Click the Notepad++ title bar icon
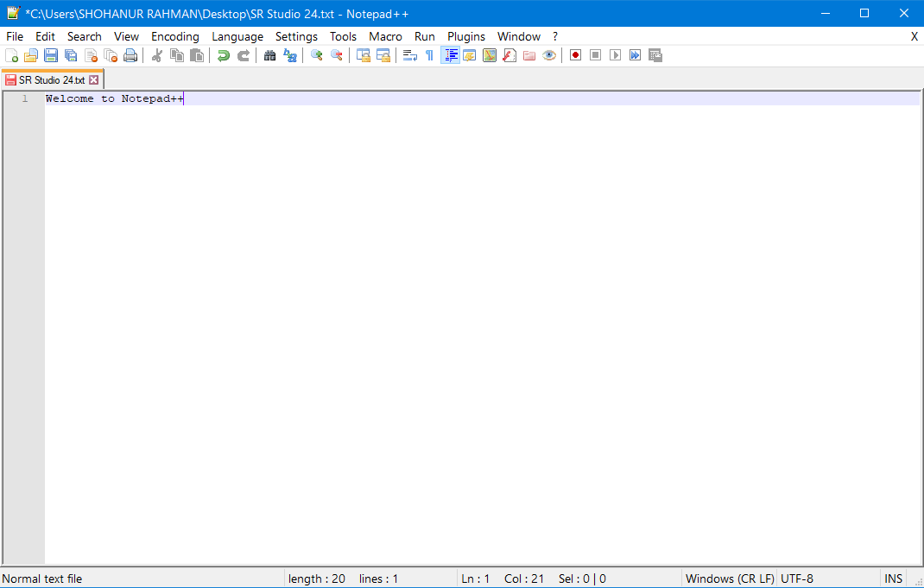924x588 pixels. [x=13, y=13]
